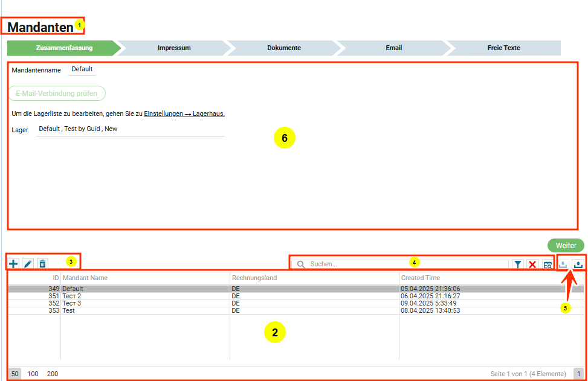This screenshot has height=381, width=588.
Task: Click the download import icon
Action: tap(563, 264)
